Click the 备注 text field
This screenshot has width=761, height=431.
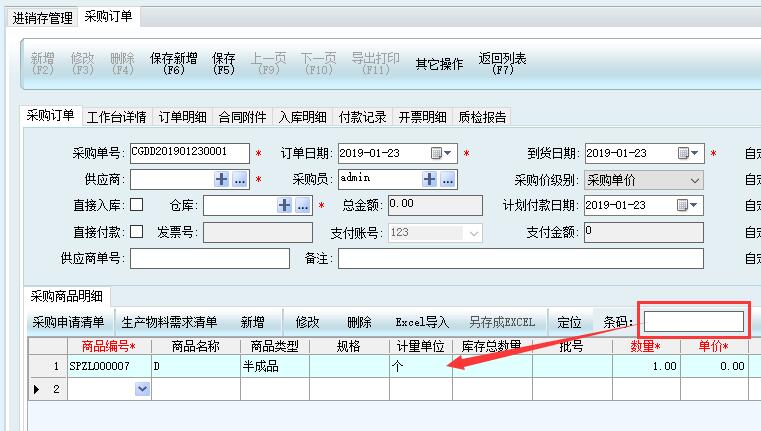520,259
